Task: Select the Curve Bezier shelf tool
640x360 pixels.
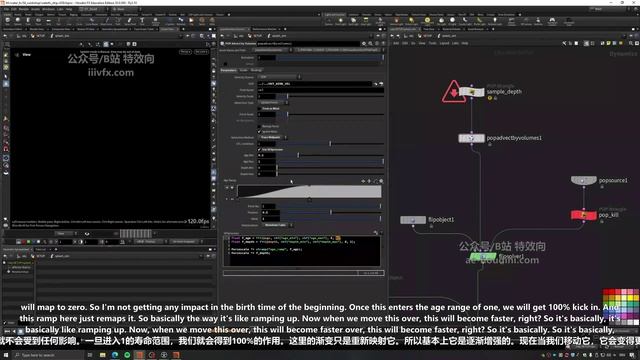Action: [92, 21]
